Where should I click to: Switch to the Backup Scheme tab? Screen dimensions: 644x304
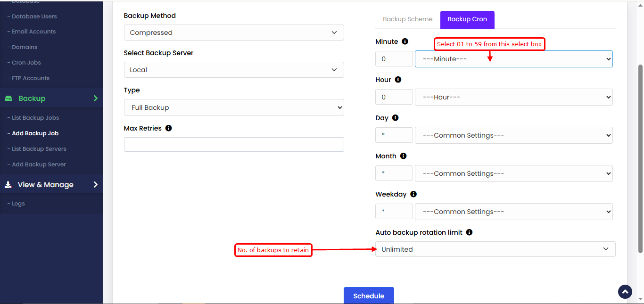(407, 19)
